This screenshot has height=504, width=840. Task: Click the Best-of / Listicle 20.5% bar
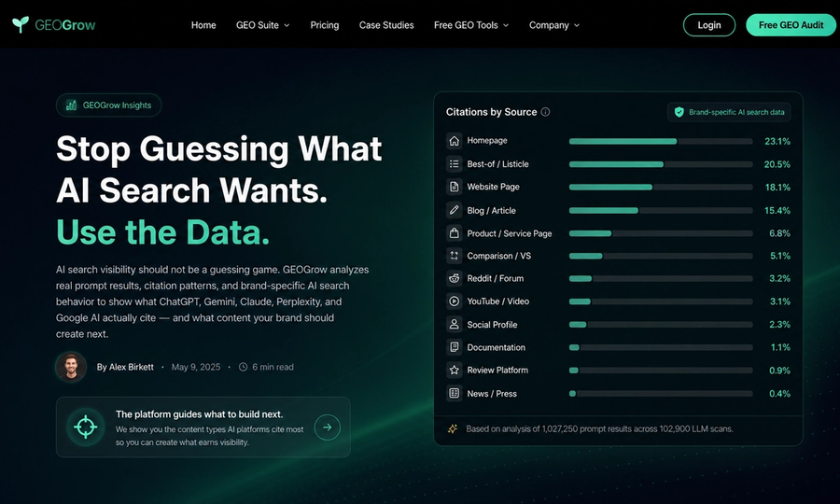(x=661, y=164)
